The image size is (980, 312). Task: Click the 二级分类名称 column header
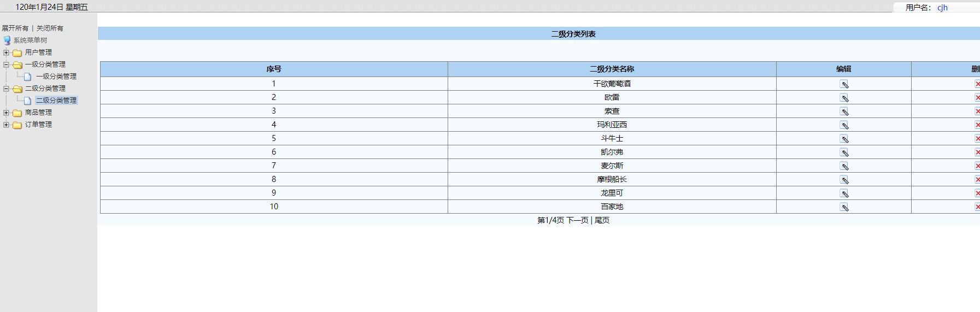click(x=612, y=69)
